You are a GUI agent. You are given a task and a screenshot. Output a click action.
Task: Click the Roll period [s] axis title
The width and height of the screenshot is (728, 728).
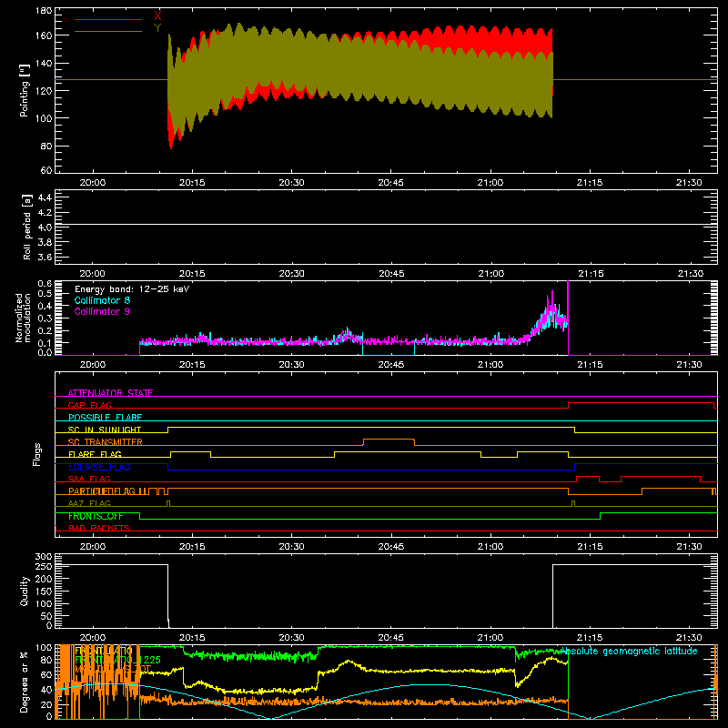pyautogui.click(x=27, y=227)
